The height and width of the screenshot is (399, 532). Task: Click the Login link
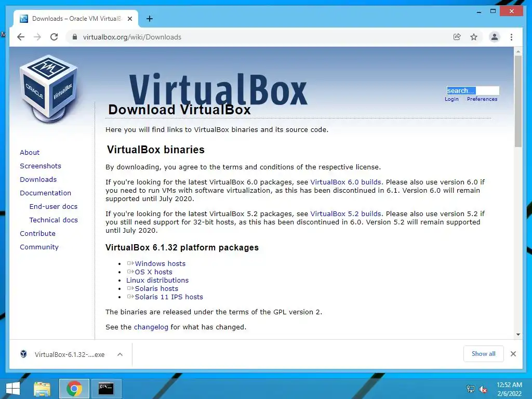451,99
